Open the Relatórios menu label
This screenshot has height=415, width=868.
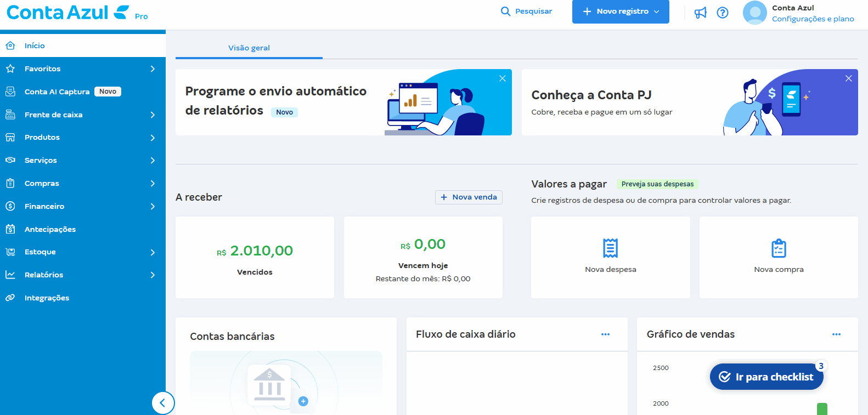(x=44, y=275)
